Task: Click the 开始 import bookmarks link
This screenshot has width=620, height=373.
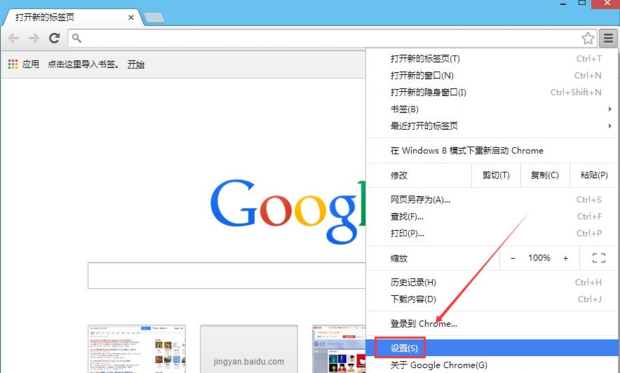Action: (x=136, y=64)
